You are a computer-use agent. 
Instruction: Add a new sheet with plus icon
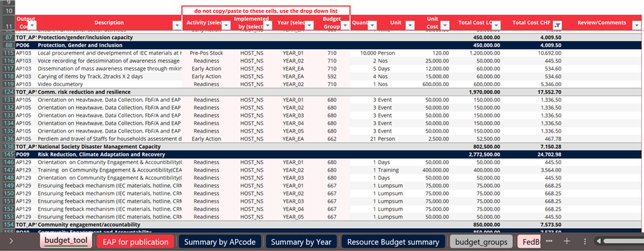(567, 241)
